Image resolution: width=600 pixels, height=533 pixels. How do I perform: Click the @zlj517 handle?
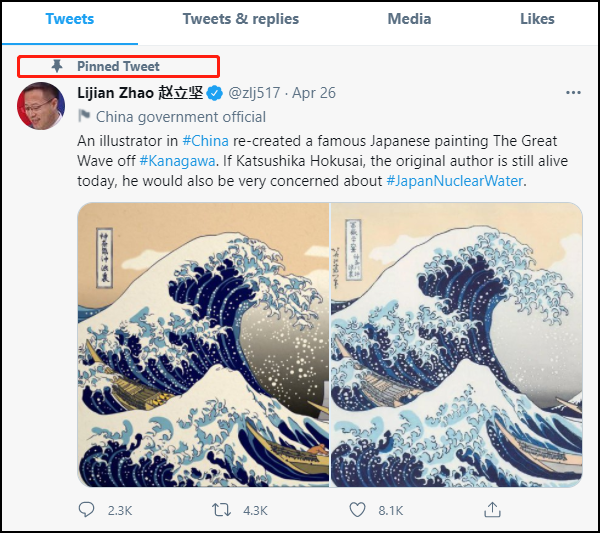tap(254, 94)
